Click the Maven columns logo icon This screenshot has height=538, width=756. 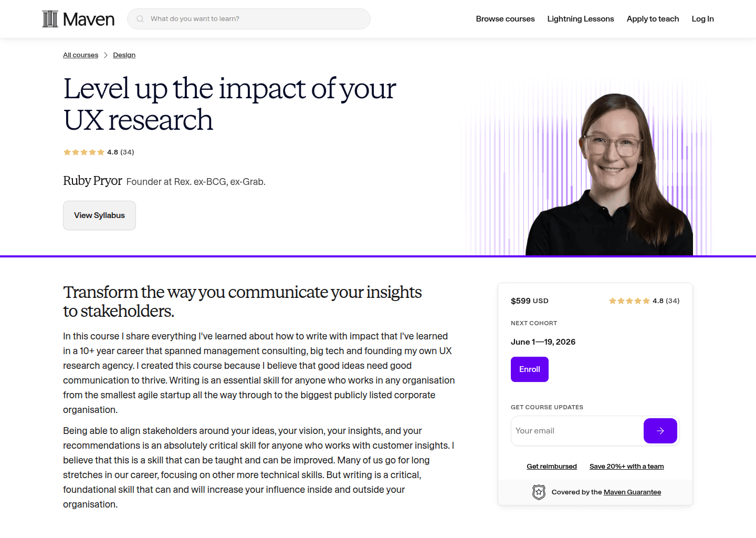coord(50,18)
